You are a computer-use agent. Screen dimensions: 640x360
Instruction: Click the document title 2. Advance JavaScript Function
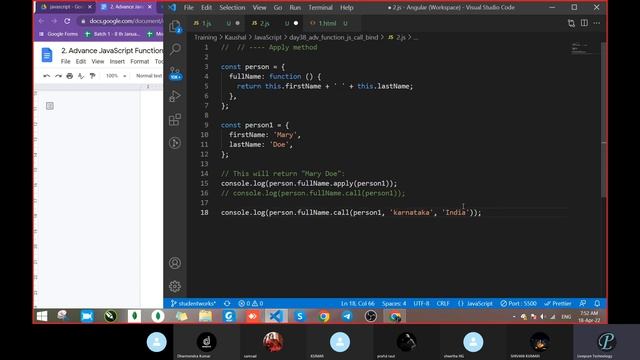click(112, 51)
